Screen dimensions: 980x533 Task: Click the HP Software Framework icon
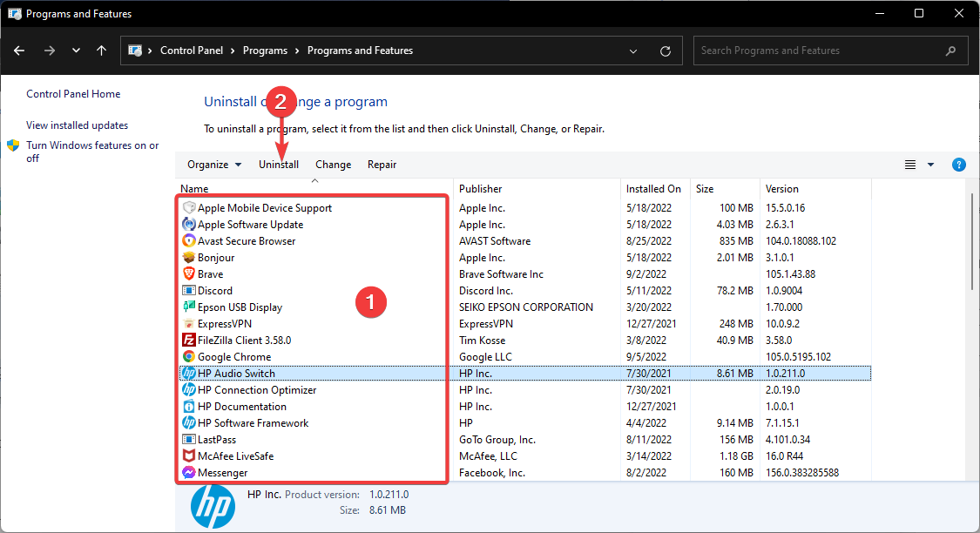(x=189, y=423)
